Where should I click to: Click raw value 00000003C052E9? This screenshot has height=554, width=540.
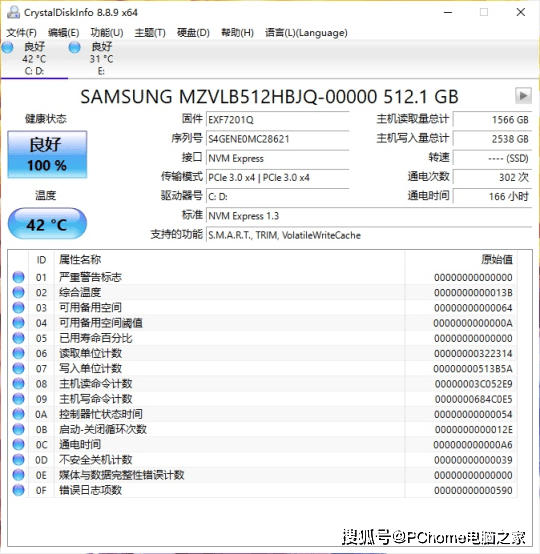click(x=474, y=384)
